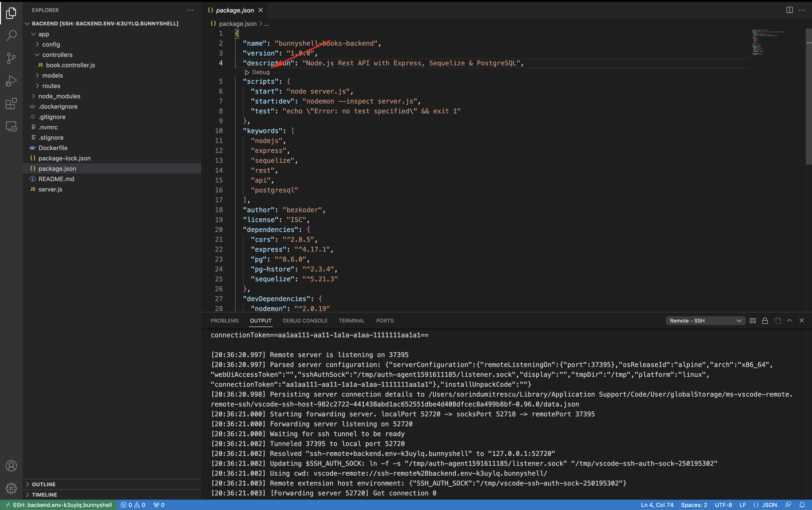This screenshot has height=510, width=812.
Task: Maximize the bottom panel size
Action: [x=789, y=320]
